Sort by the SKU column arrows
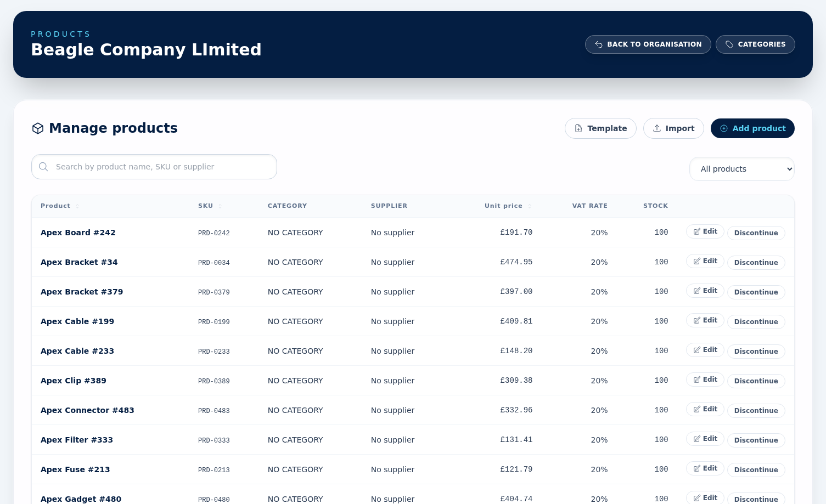The image size is (826, 504). click(220, 206)
